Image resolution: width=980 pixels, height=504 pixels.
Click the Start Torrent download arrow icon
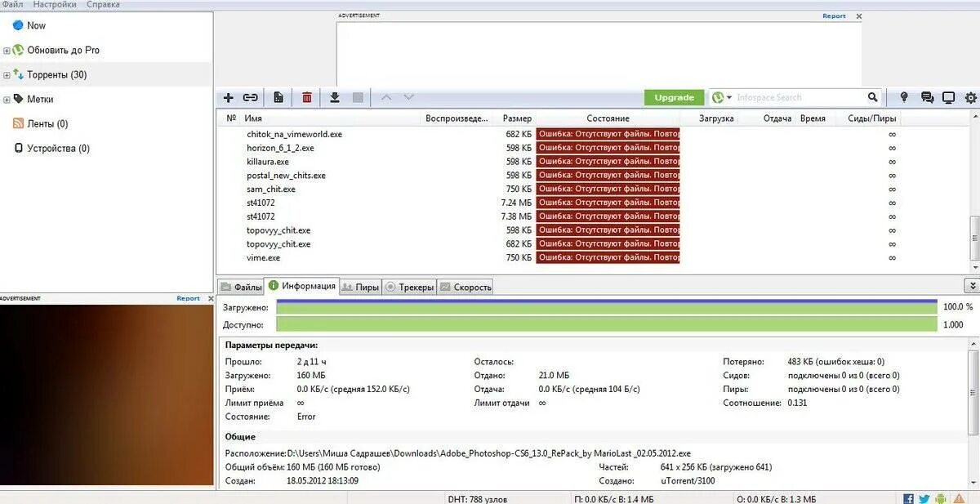(334, 97)
